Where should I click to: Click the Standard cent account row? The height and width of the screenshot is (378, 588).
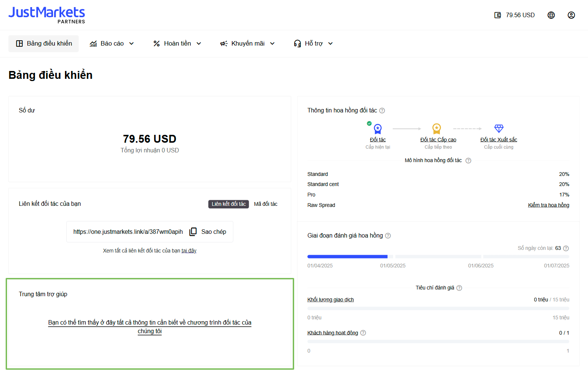click(438, 184)
